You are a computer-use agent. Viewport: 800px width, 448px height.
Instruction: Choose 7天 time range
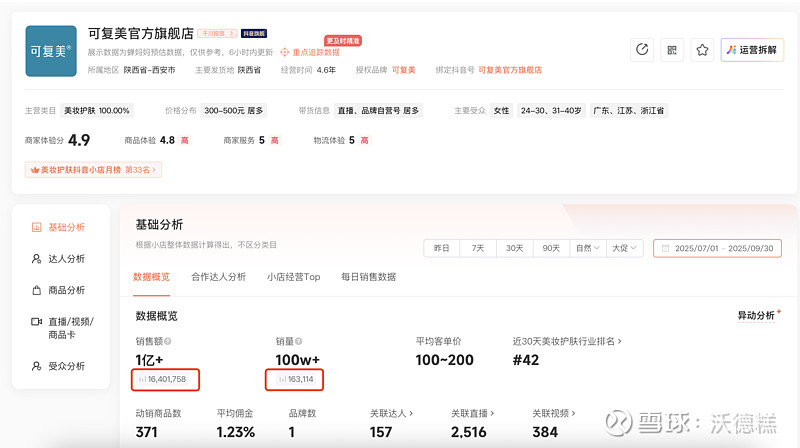coord(478,248)
